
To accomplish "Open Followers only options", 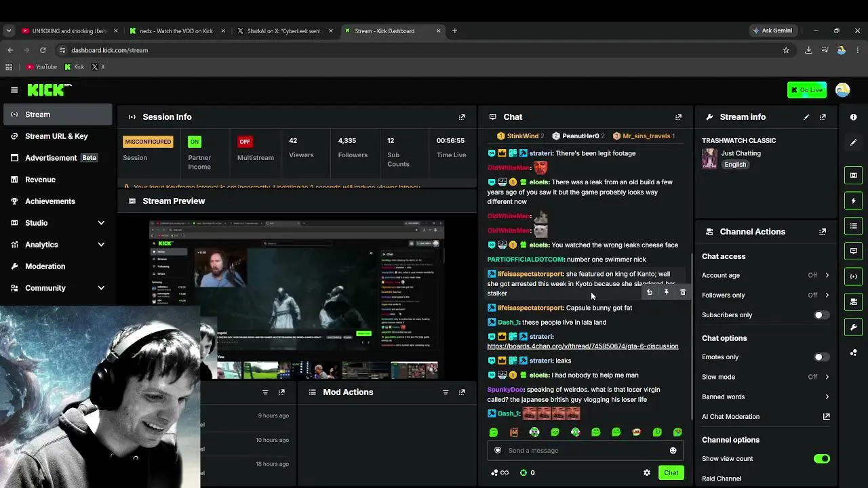I will click(766, 296).
